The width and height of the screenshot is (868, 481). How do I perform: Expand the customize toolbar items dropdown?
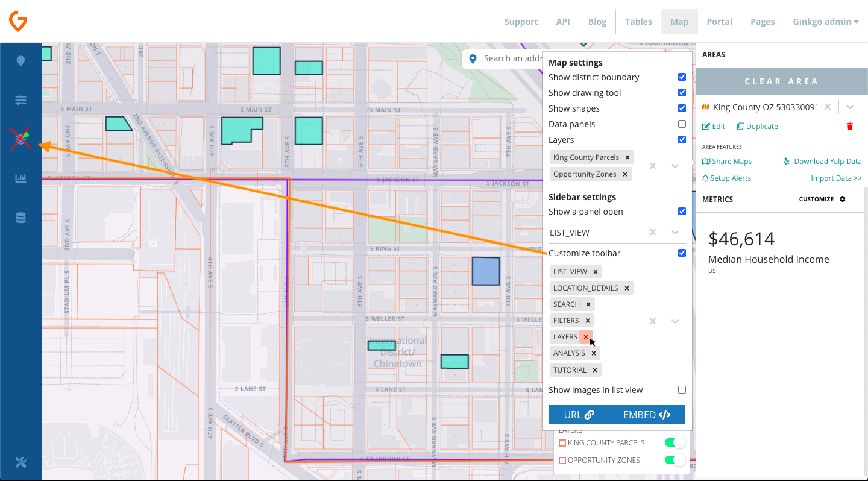675,321
